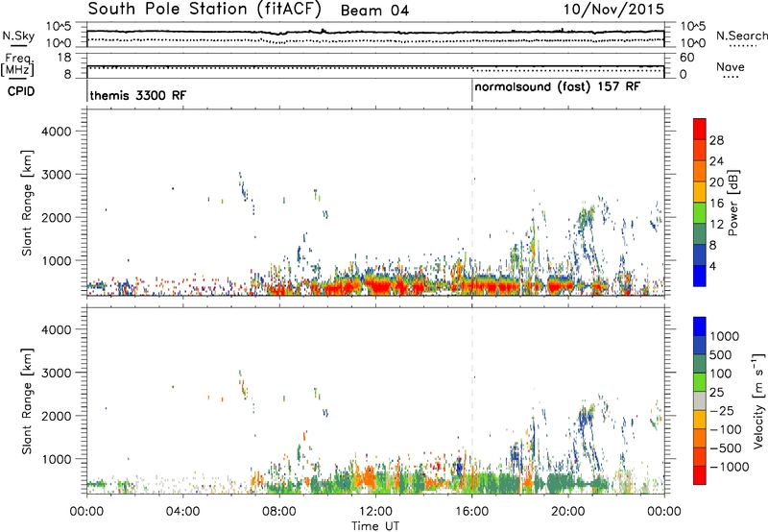Click the 'themis 3300 RF' text
The image size is (768, 532).
click(138, 95)
